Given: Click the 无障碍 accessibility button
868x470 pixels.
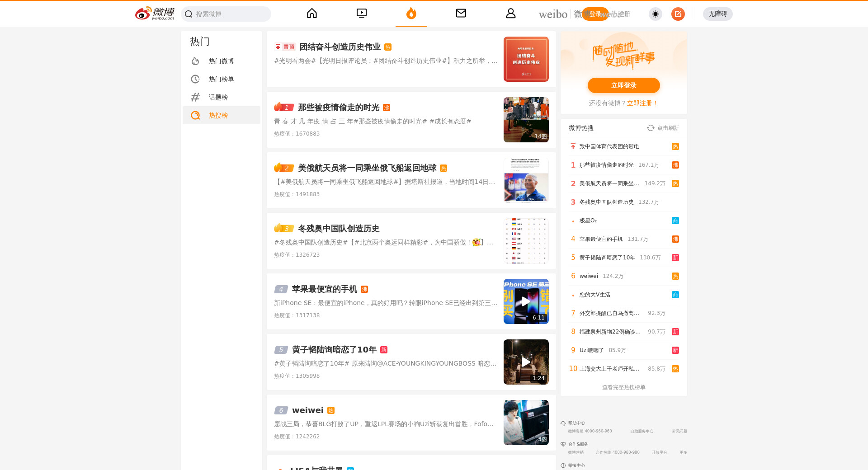Looking at the screenshot, I should click(718, 14).
